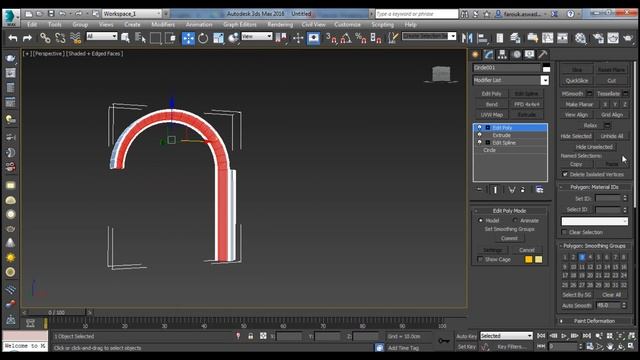Toggle the Edit Spline modifier lightbulb

tap(480, 142)
